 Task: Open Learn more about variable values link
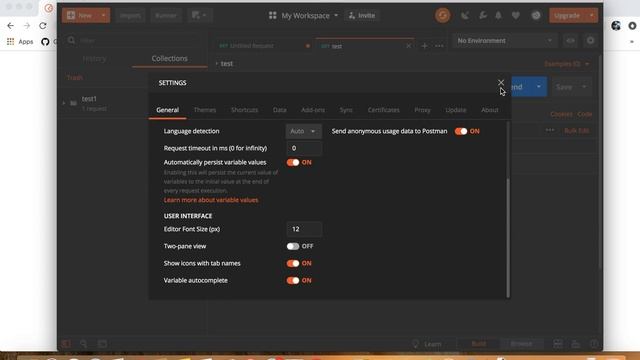(211, 200)
